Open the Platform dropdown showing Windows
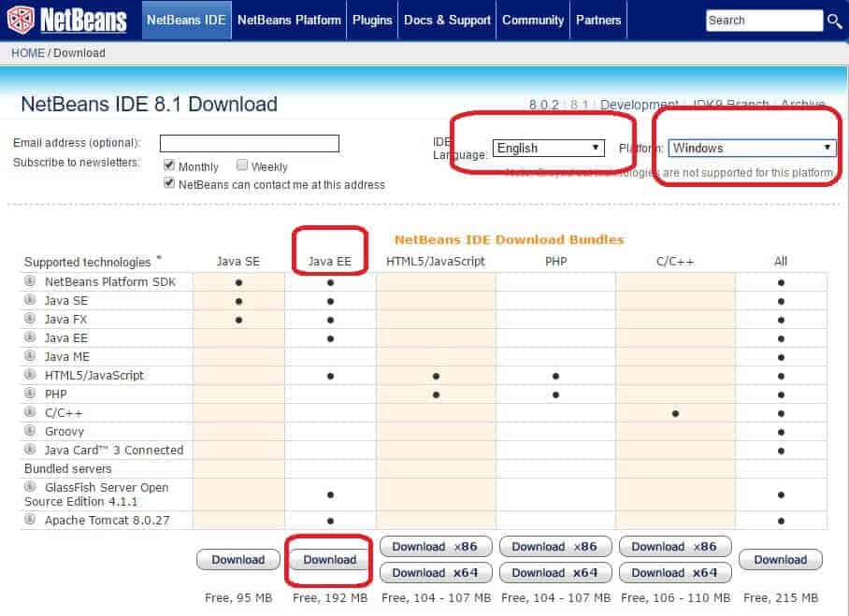Screen dimensions: 849x616 (x=752, y=148)
